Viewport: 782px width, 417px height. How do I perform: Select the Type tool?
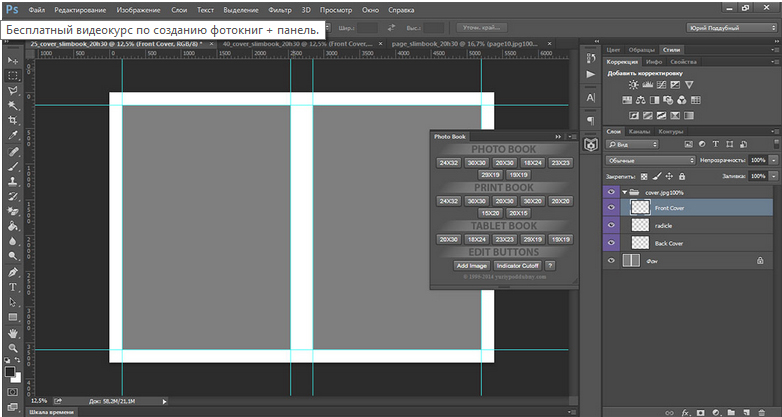pos(13,287)
